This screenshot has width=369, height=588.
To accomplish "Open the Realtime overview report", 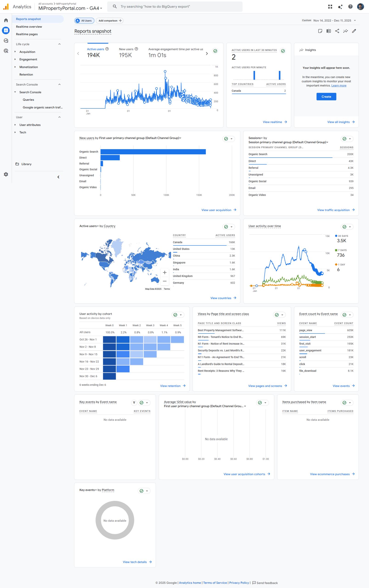I will pyautogui.click(x=29, y=26).
